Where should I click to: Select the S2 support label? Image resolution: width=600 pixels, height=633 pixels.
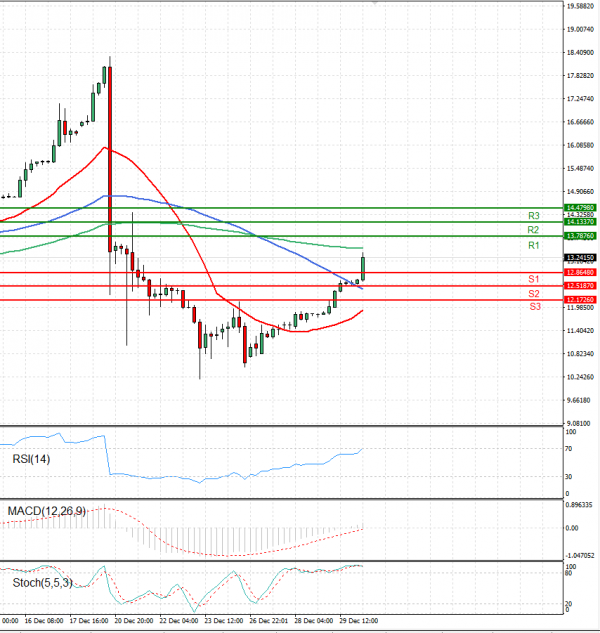[535, 293]
